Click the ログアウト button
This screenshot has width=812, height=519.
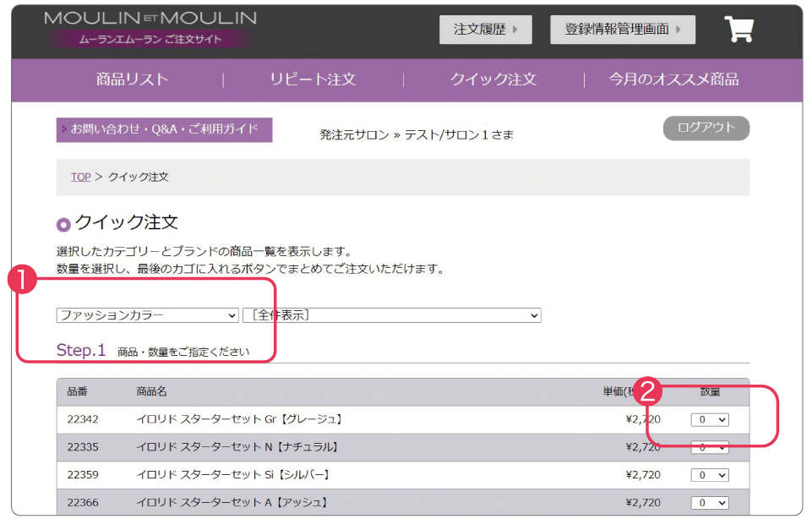point(706,128)
